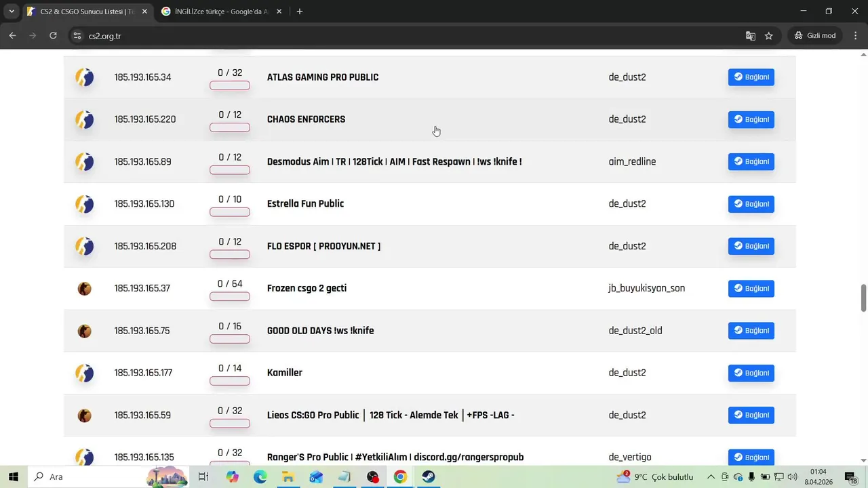The image size is (868, 488).
Task: Click the CS:GO icon in the Frozen csgo 2 gecti row
Action: click(x=84, y=289)
